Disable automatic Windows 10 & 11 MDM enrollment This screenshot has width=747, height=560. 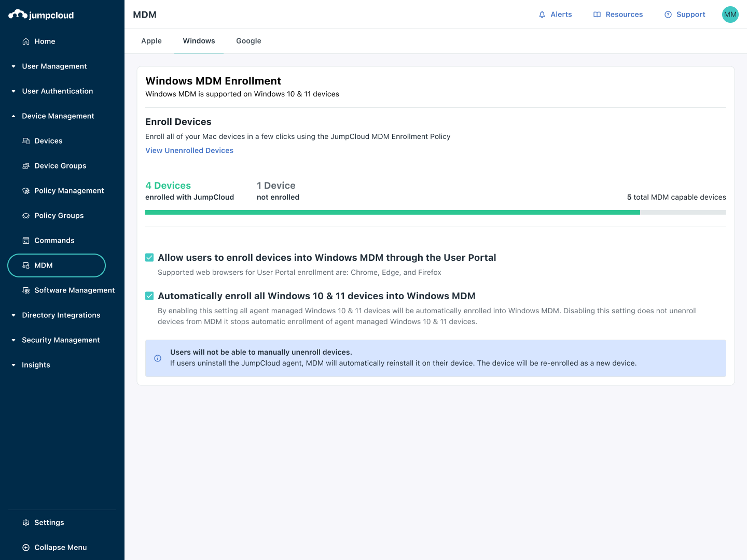149,296
